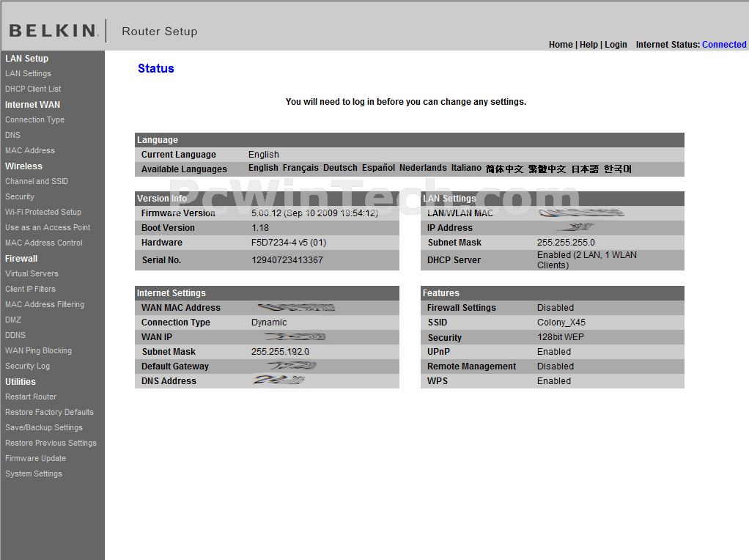The width and height of the screenshot is (749, 560).
Task: Click hardware value F5D7234-4 v5 (01)
Action: (x=289, y=243)
